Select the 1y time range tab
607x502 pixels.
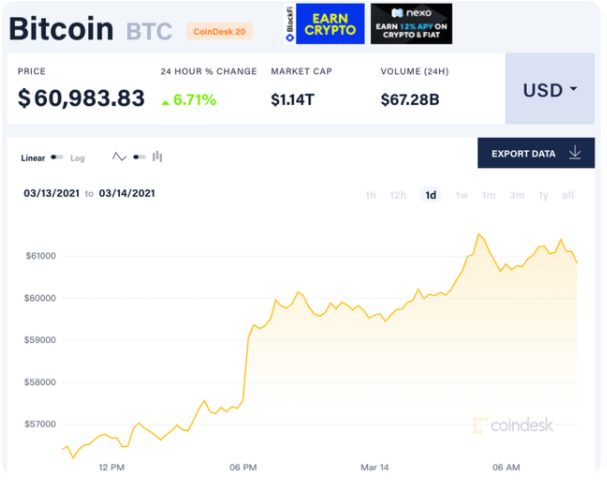click(543, 195)
